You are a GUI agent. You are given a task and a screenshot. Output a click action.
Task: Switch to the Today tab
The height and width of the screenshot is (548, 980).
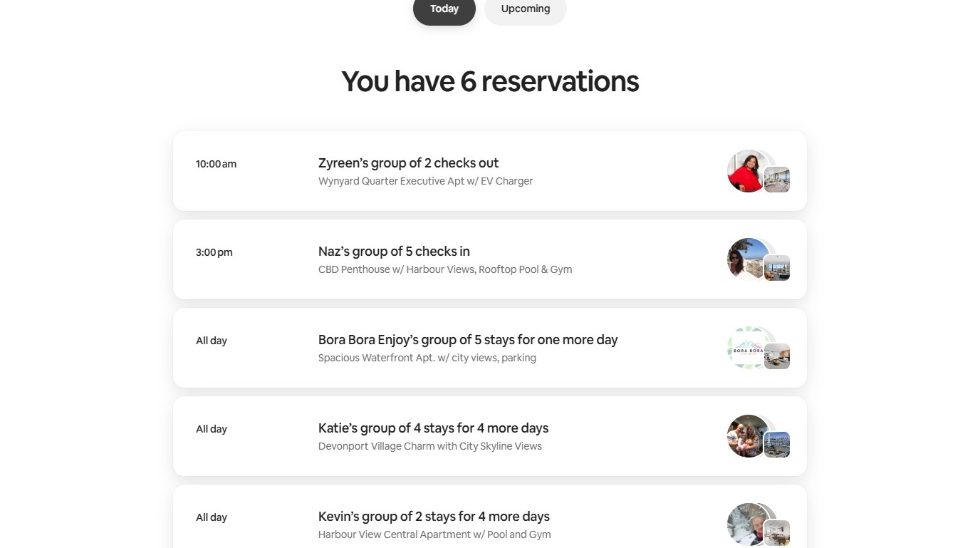(444, 9)
